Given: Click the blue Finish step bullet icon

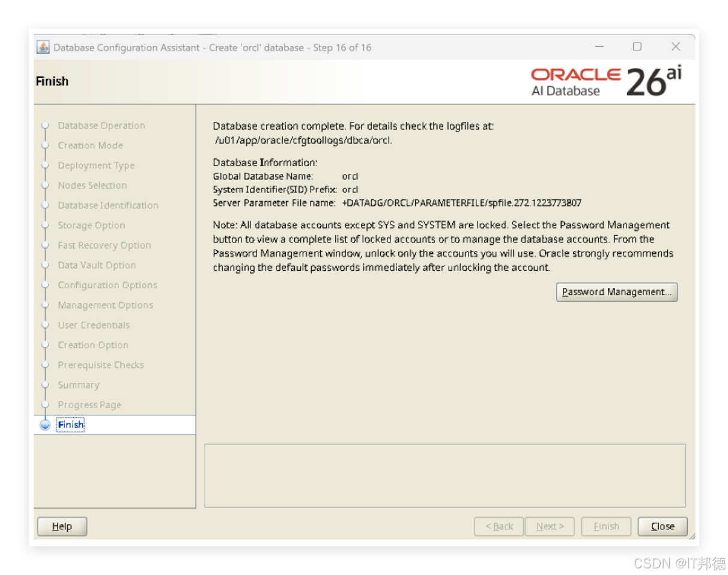Looking at the screenshot, I should tap(44, 425).
